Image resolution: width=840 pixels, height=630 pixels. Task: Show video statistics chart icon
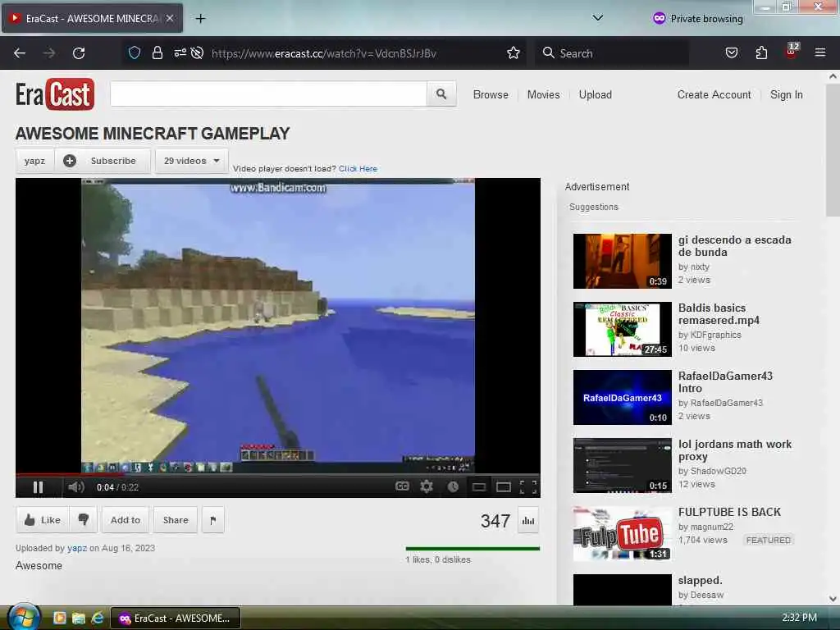tap(528, 520)
